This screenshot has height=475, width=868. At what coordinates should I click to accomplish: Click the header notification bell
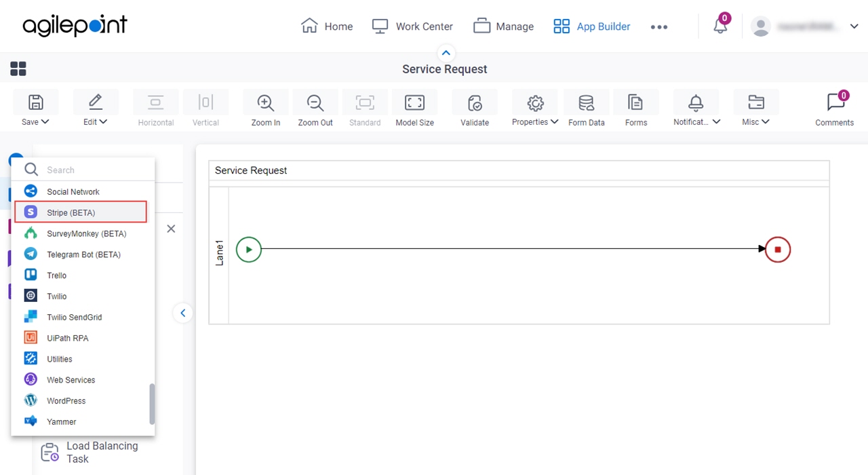pos(720,26)
